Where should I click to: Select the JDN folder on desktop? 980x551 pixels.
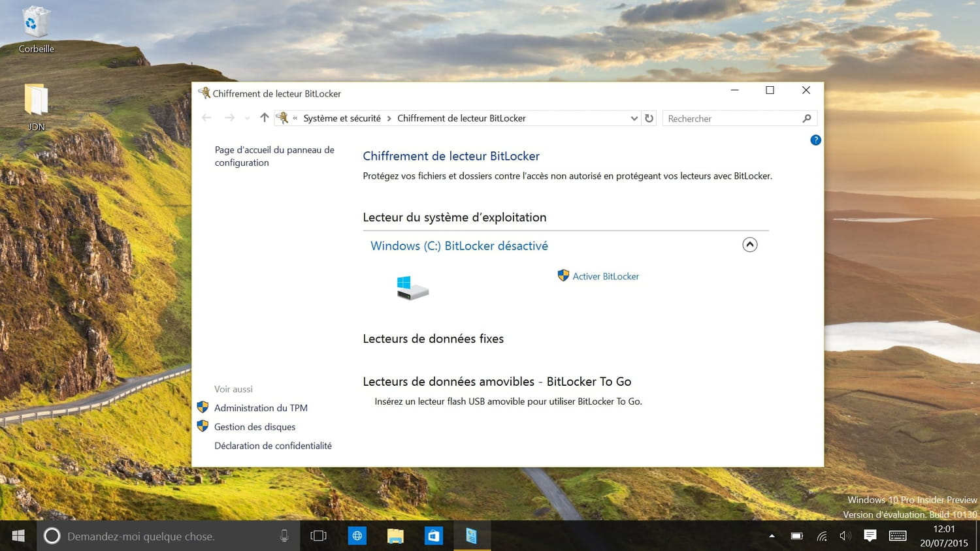pos(36,107)
